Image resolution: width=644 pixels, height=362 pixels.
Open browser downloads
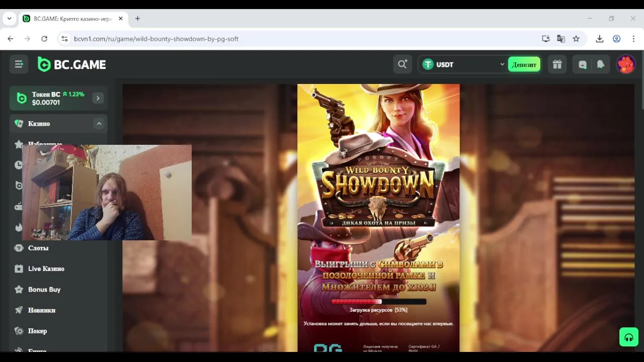[600, 39]
